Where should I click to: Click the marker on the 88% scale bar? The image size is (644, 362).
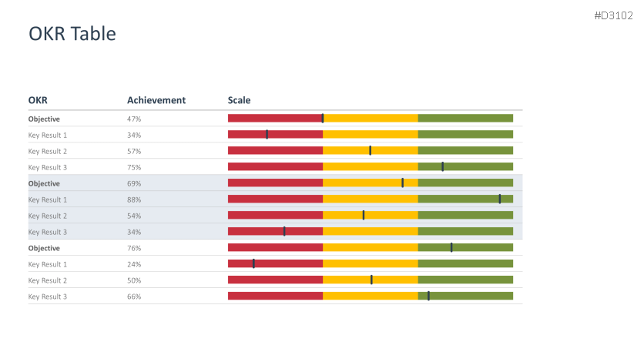click(x=499, y=199)
